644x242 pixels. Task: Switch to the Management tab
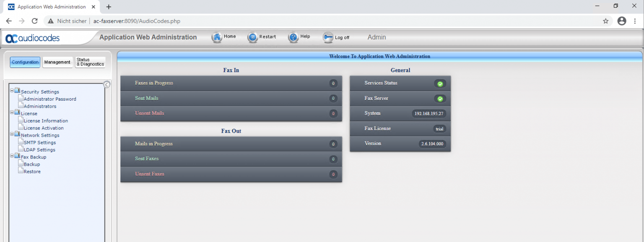[x=57, y=62]
